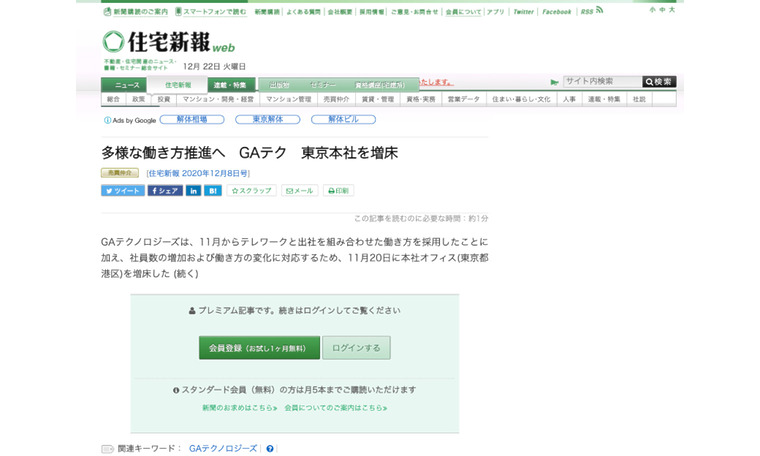Bookmark with Hatena B! icon
Screen dimensions: 760x456
[x=213, y=190]
